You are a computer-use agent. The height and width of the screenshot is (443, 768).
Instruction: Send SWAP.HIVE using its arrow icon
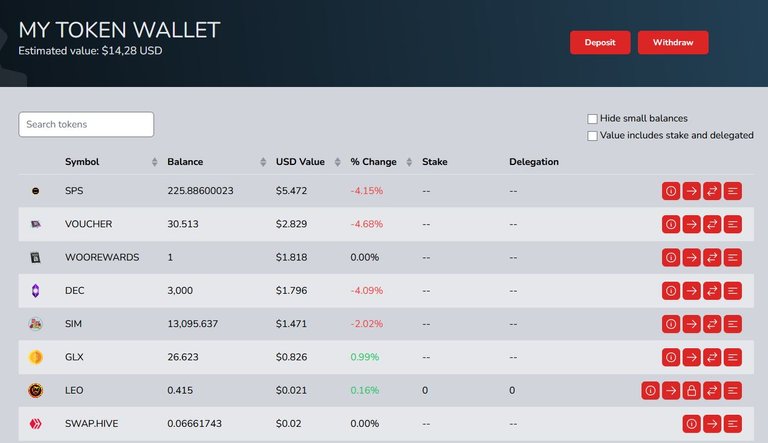coord(712,424)
